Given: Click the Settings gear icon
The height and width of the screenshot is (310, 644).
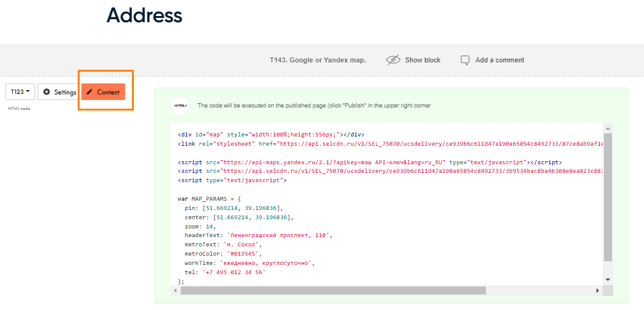Looking at the screenshot, I should pyautogui.click(x=47, y=92).
